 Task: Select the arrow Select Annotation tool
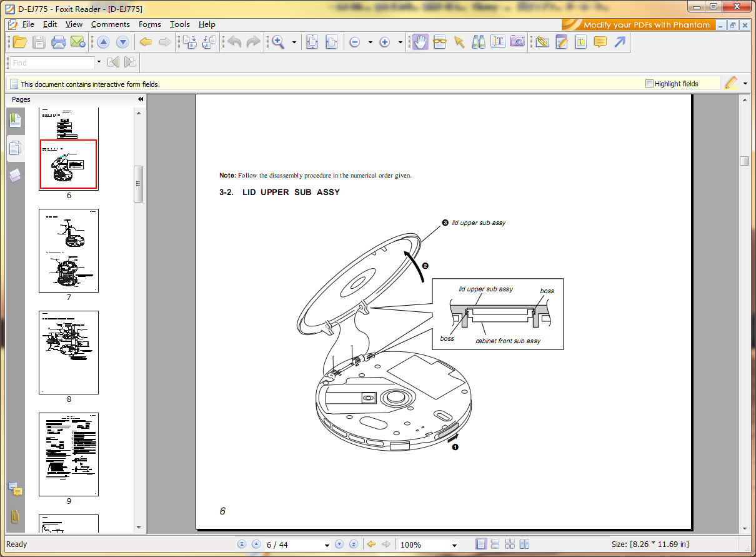click(459, 42)
